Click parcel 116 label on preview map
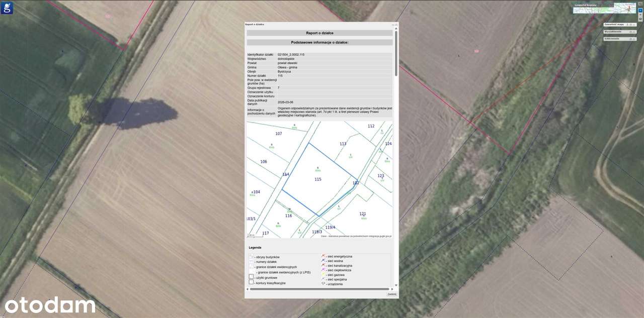The height and width of the screenshot is (318, 644). [x=289, y=216]
